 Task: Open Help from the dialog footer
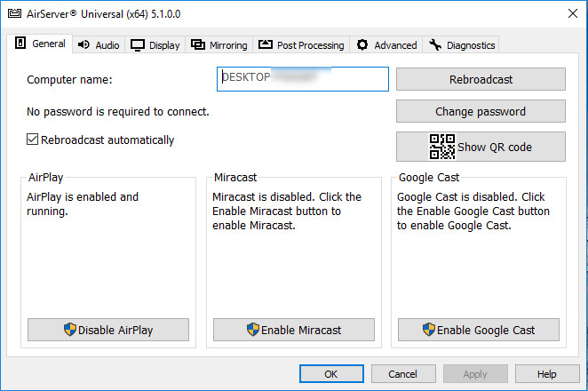tap(547, 374)
